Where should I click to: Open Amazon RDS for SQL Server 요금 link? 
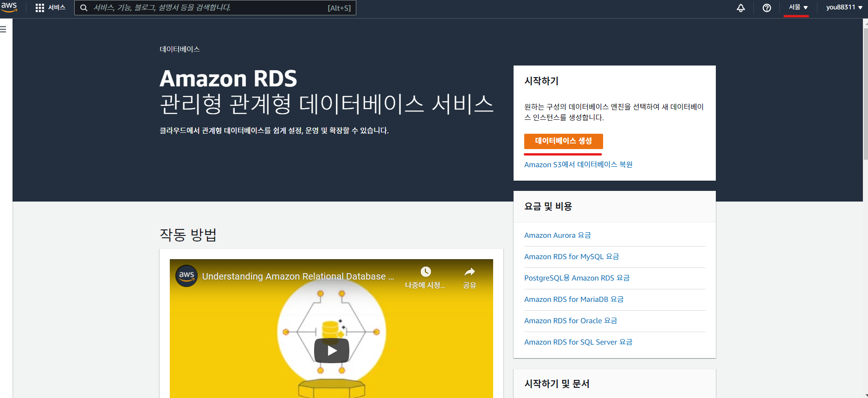tap(578, 342)
